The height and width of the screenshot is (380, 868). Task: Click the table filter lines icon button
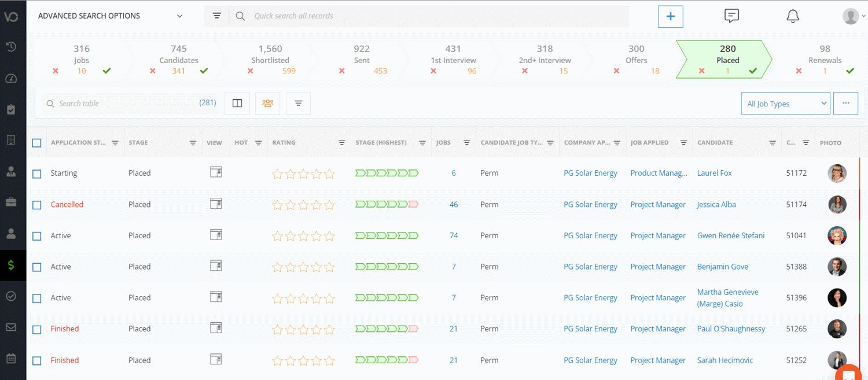(x=298, y=104)
